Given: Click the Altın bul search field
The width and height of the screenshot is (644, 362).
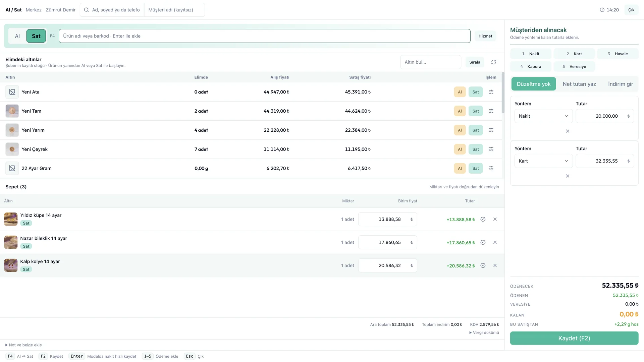Looking at the screenshot, I should click(x=430, y=62).
